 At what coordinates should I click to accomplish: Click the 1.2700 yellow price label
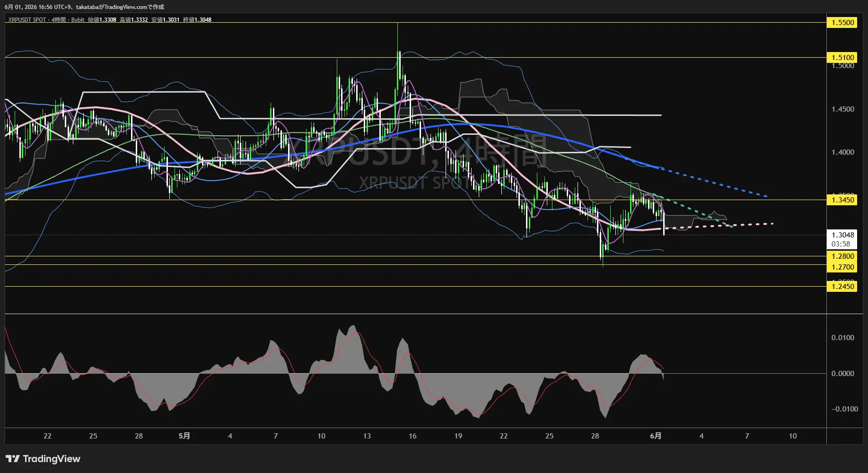click(842, 267)
